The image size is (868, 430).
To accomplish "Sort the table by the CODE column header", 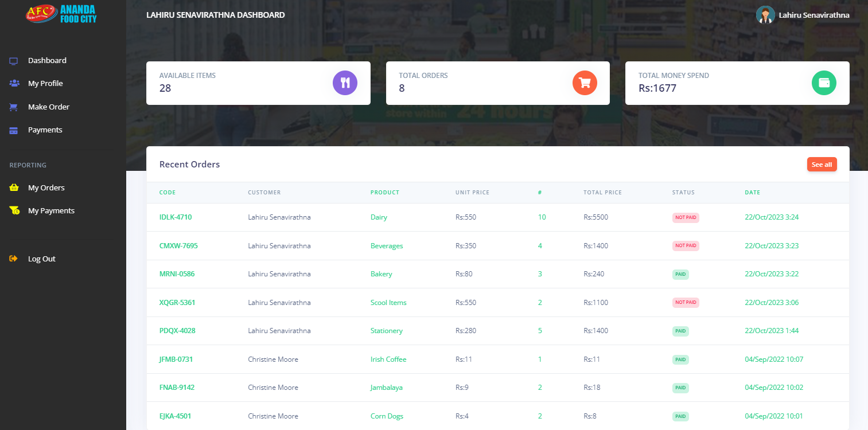I will [x=167, y=192].
